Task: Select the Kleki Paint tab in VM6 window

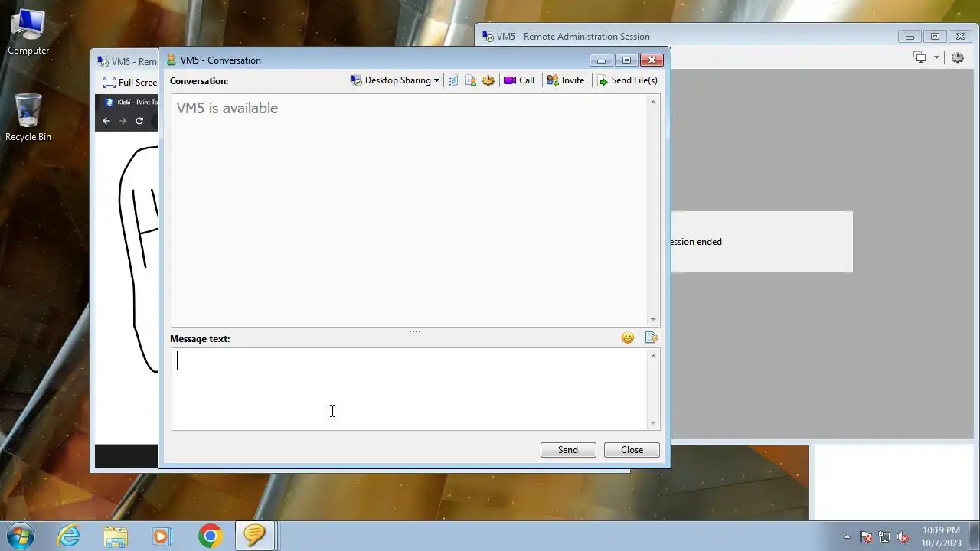Action: 131,103
